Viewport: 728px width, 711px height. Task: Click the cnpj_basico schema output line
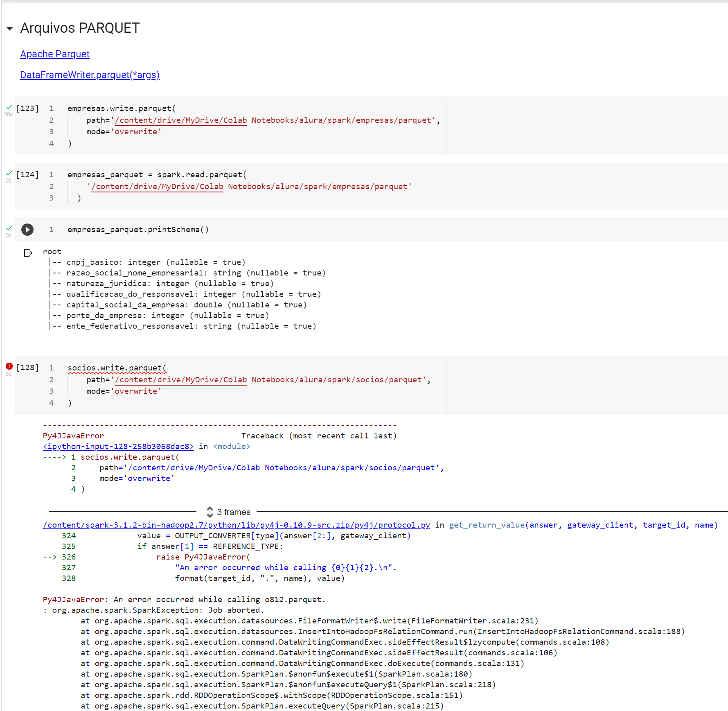[x=147, y=262]
